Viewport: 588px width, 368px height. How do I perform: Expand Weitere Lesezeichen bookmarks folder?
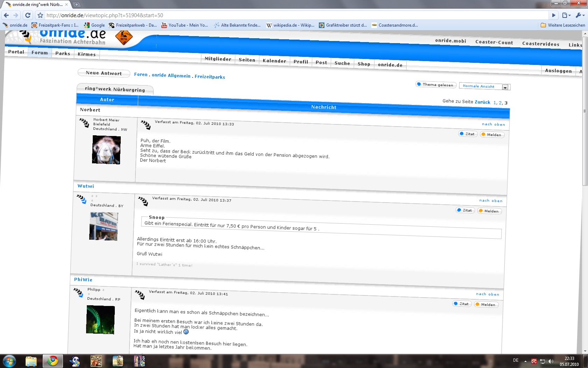click(x=563, y=25)
